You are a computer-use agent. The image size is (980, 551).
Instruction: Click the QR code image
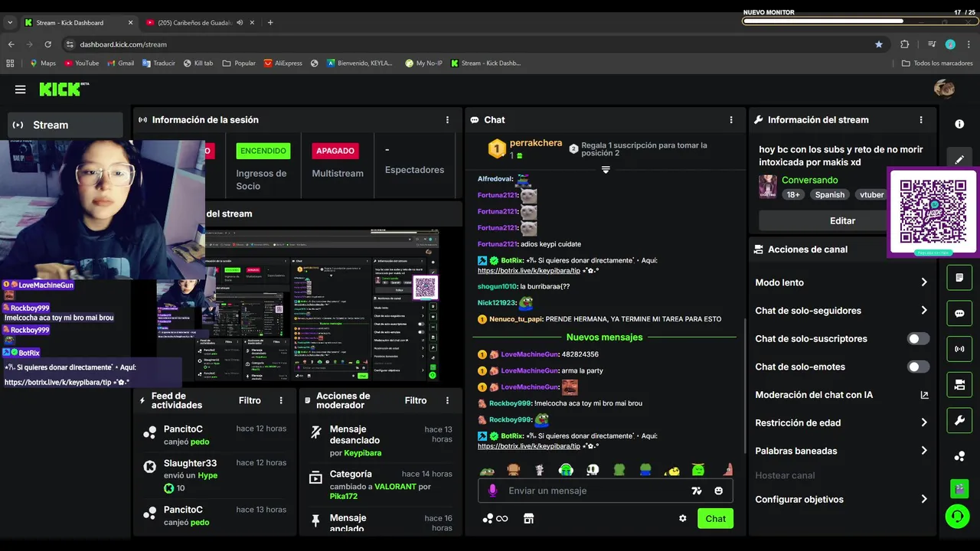point(933,213)
